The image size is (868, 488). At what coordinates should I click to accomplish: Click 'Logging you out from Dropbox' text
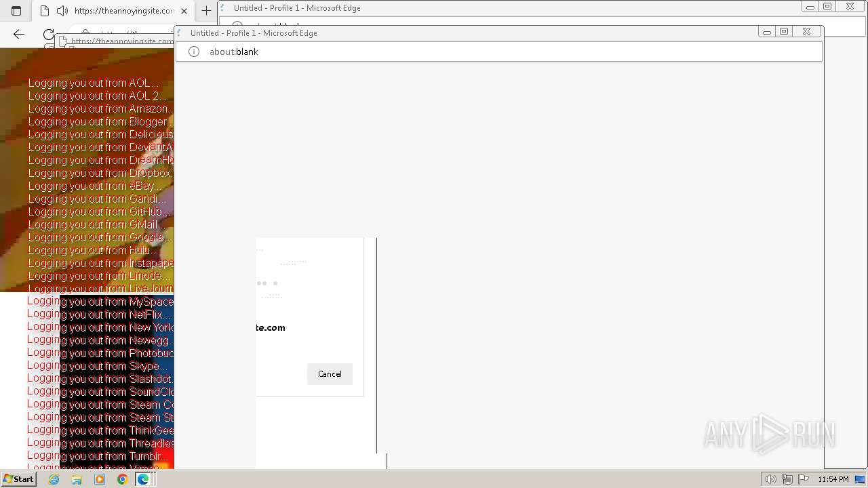coord(100,173)
